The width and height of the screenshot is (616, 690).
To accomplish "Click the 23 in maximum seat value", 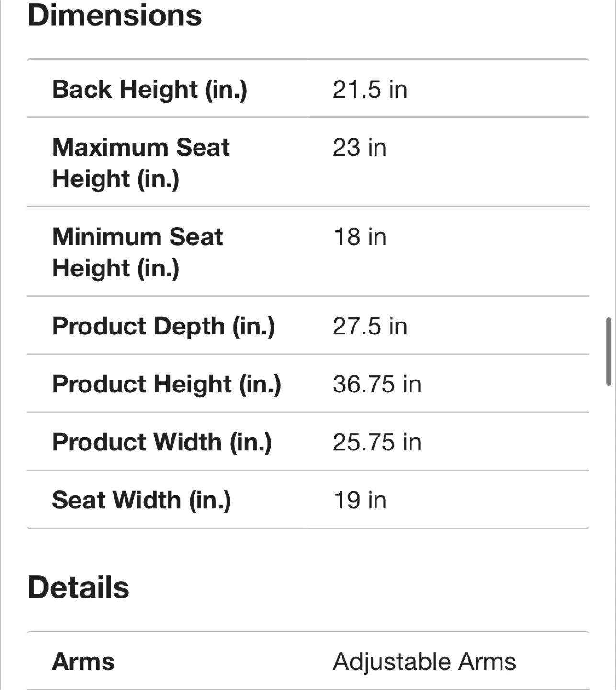I will (x=359, y=147).
